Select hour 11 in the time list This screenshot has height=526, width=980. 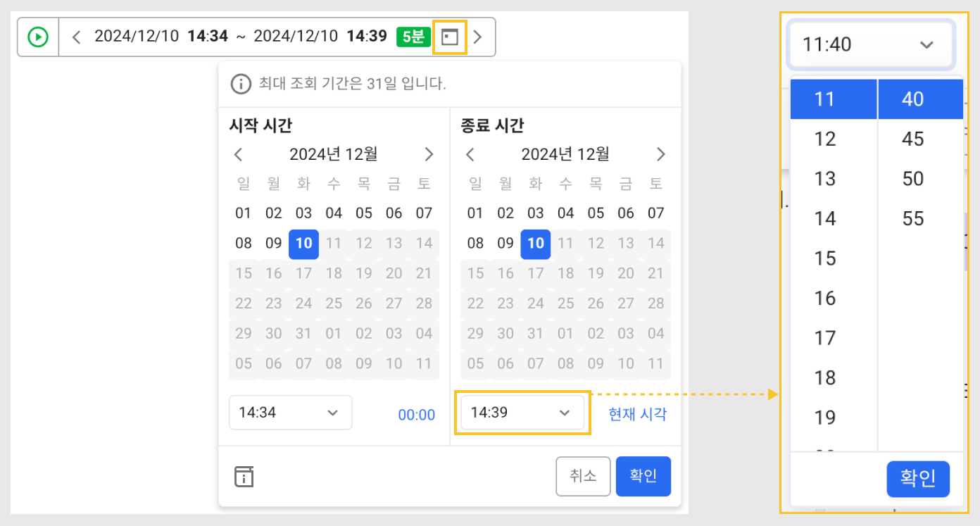(x=834, y=99)
